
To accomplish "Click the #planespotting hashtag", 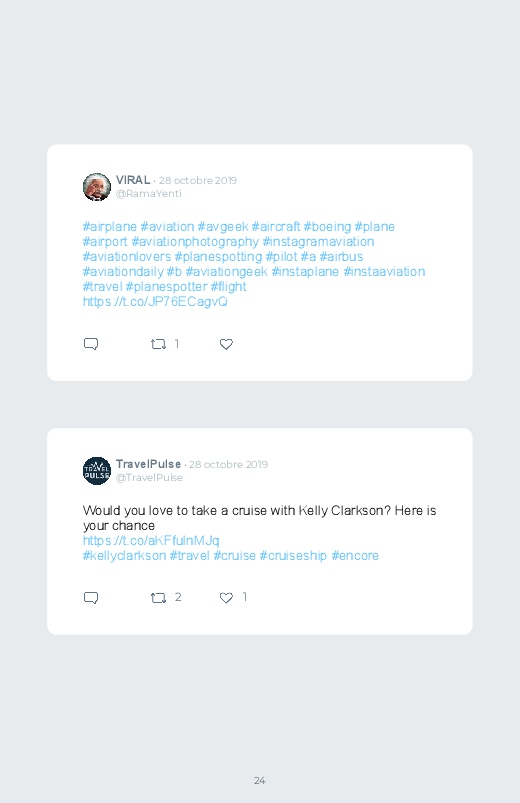I will point(218,257).
